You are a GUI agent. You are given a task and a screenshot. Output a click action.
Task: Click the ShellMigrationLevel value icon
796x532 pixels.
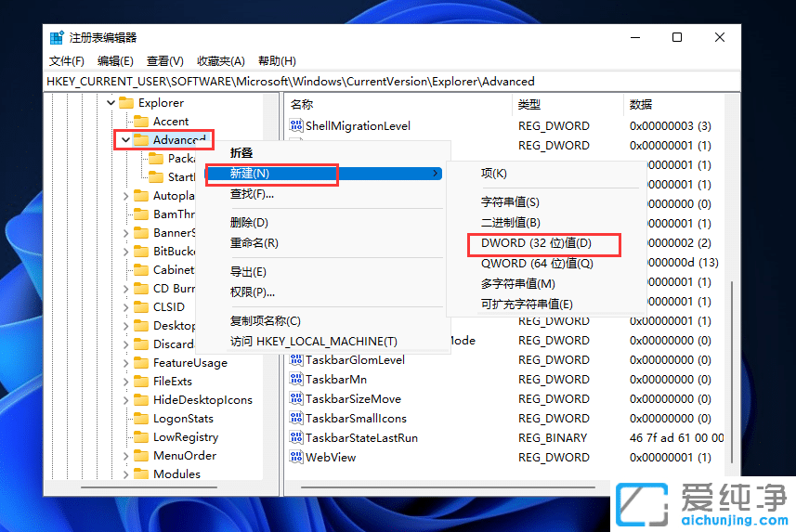[296, 125]
